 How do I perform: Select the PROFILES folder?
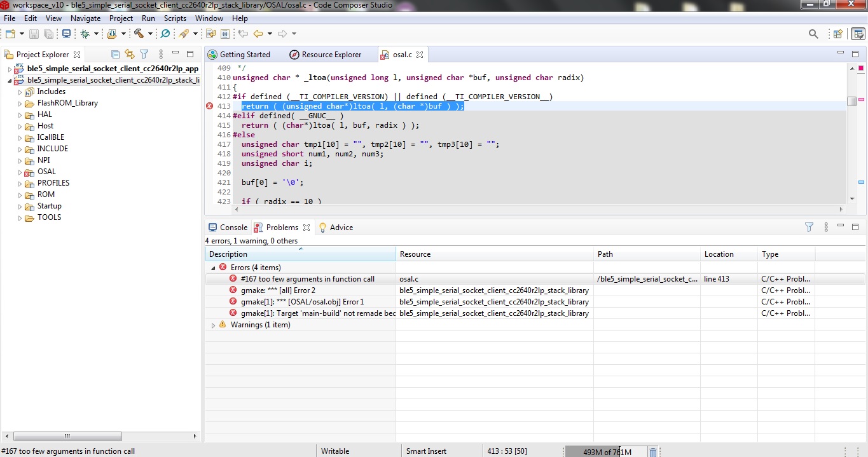point(53,183)
